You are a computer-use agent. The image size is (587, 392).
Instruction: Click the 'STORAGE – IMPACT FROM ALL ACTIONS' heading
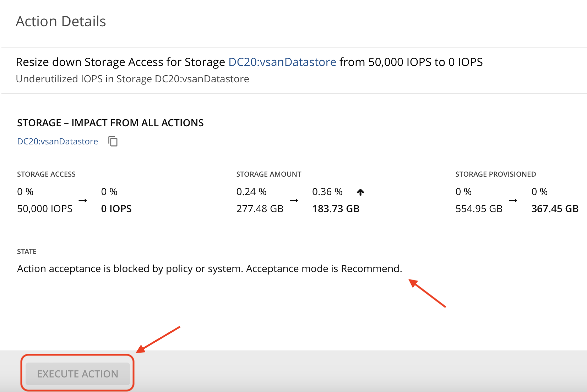click(x=110, y=123)
